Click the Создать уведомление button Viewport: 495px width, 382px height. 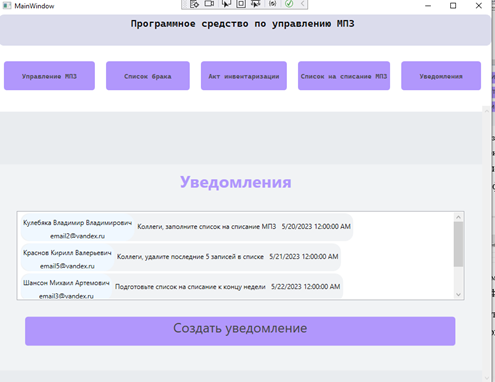coord(240,331)
